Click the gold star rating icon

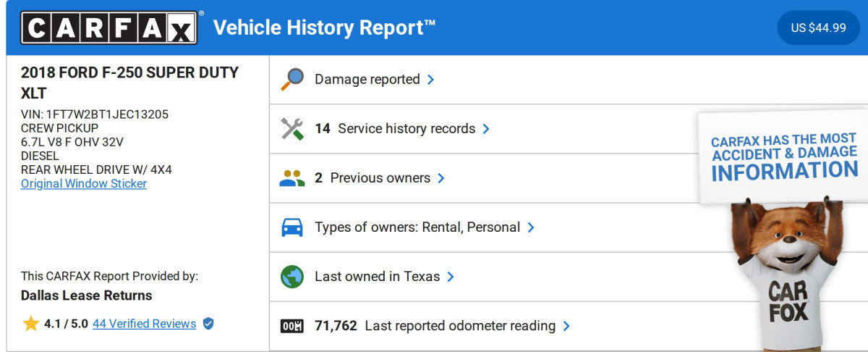click(30, 324)
